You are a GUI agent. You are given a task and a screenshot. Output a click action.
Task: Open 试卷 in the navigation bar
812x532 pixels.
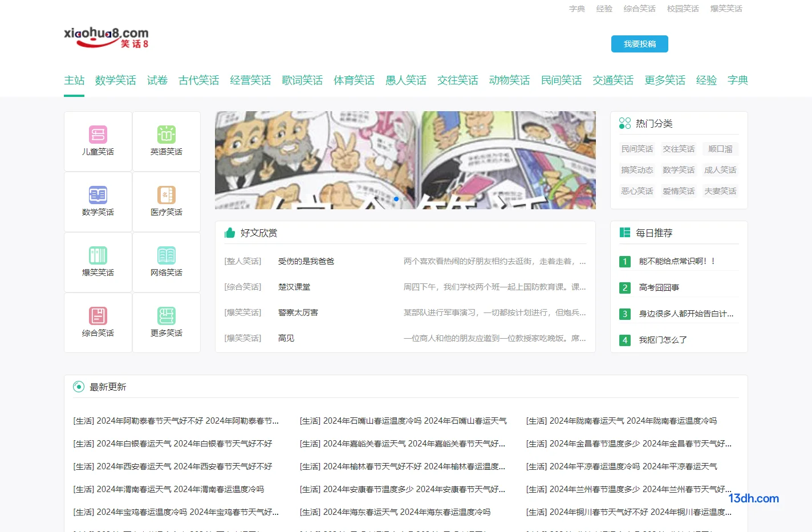[x=157, y=80]
